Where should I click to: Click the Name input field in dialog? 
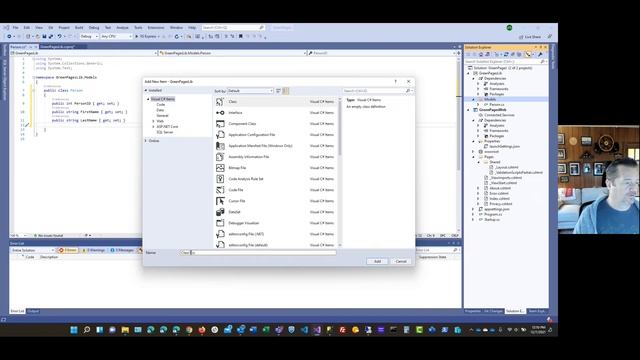259,253
